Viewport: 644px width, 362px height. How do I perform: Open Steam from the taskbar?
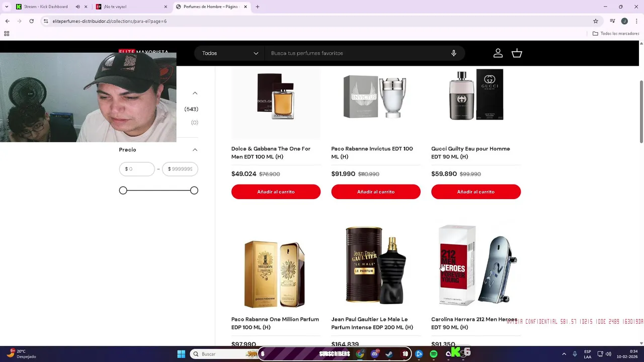389,354
